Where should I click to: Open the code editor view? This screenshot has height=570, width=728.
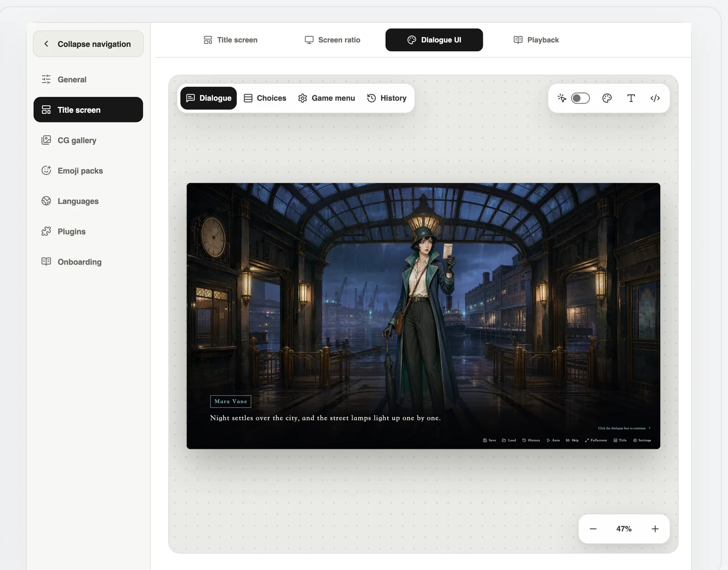point(655,98)
